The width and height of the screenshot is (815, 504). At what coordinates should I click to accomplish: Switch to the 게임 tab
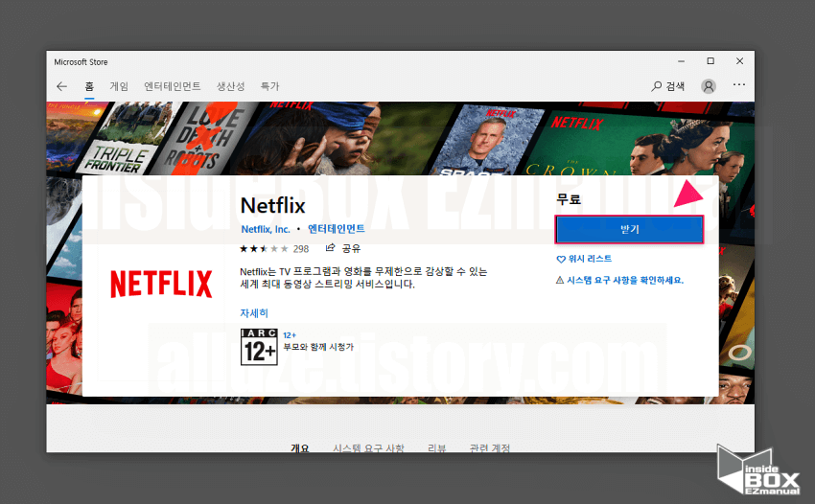[119, 86]
